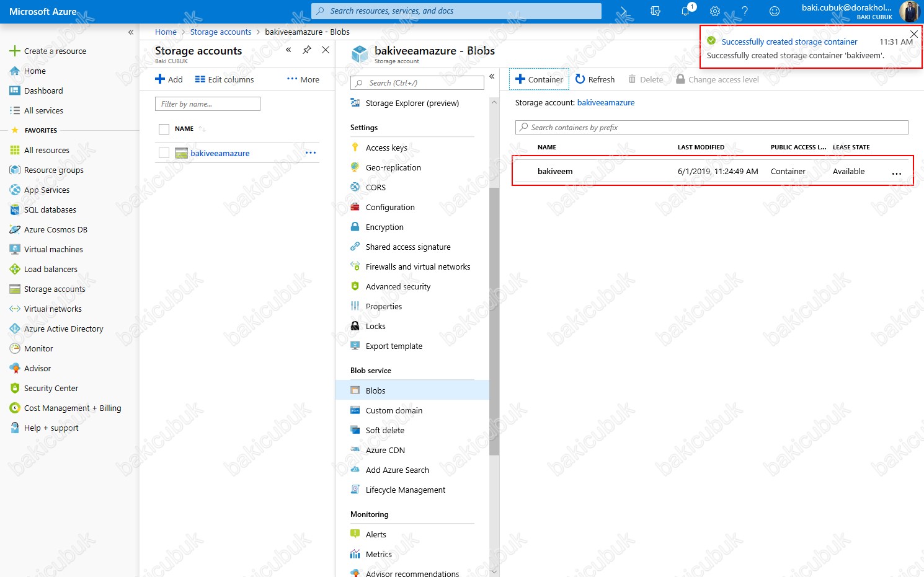The height and width of the screenshot is (577, 924).
Task: Open Resource groups
Action: pyautogui.click(x=47, y=170)
